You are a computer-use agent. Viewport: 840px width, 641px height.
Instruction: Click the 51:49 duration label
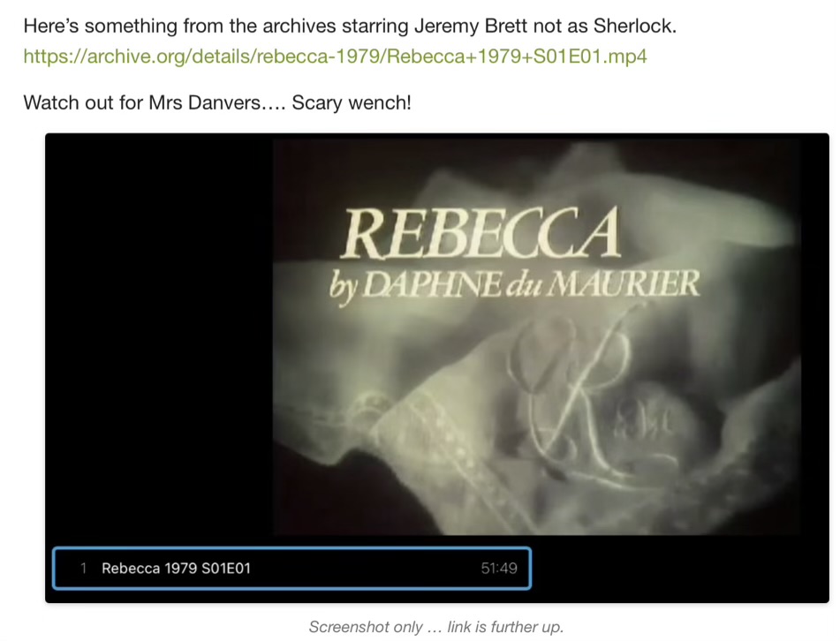(499, 569)
